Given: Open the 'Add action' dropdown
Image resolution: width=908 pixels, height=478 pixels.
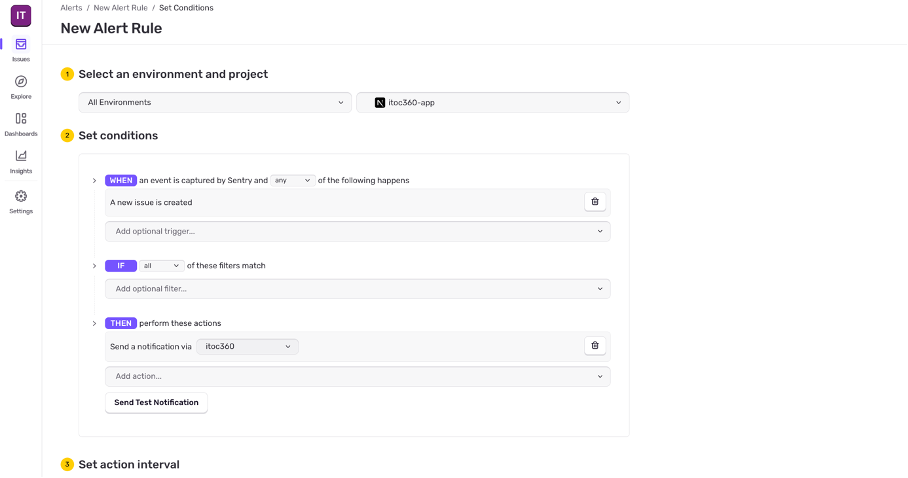Looking at the screenshot, I should point(357,376).
